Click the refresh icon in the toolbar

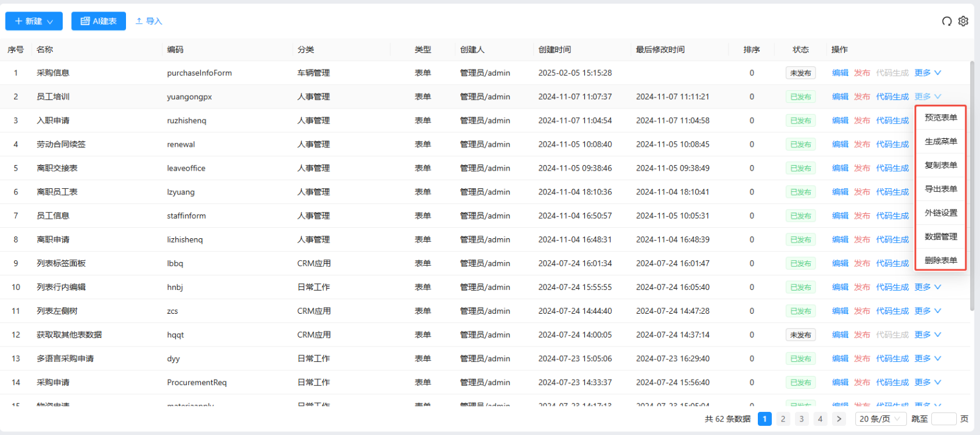click(947, 21)
